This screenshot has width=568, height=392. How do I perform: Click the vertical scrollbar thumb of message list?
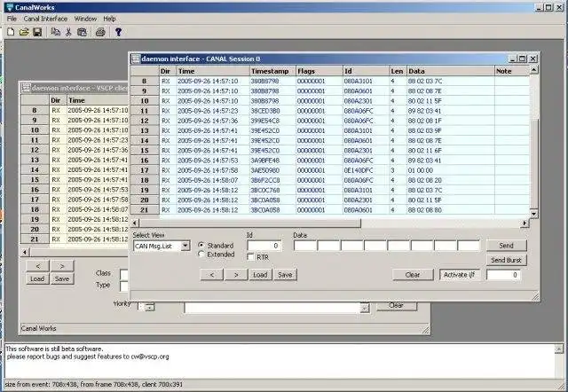coord(533,163)
